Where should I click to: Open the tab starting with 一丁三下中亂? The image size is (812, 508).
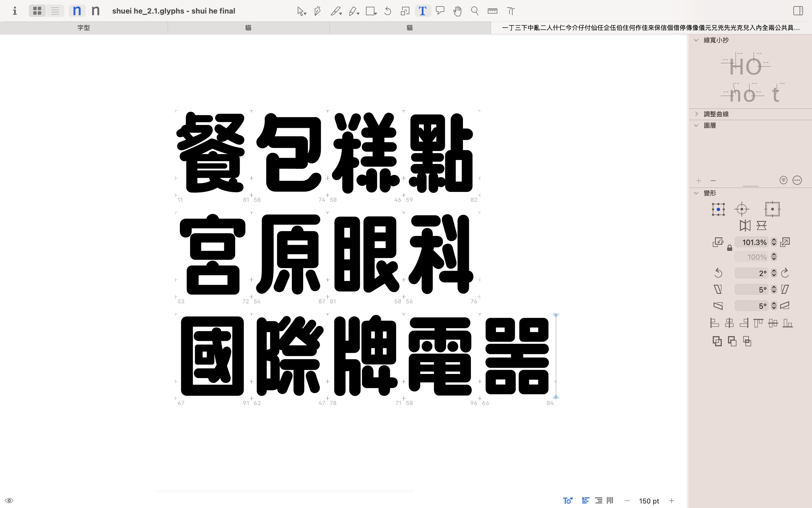tap(651, 28)
